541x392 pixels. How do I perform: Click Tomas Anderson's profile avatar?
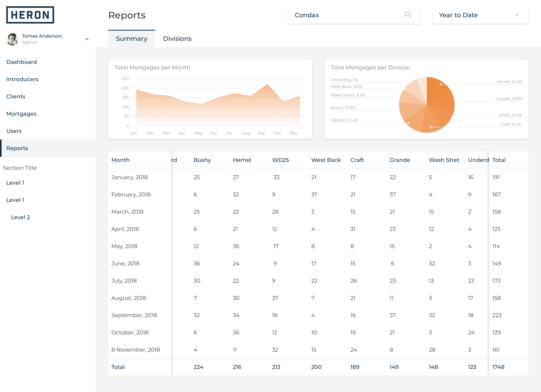[12, 39]
